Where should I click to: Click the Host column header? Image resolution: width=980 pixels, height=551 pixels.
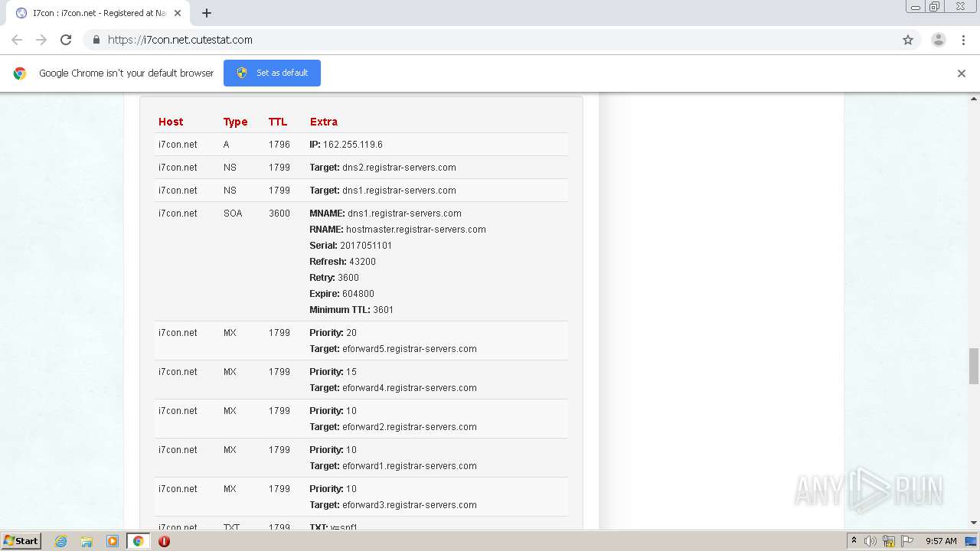tap(171, 122)
